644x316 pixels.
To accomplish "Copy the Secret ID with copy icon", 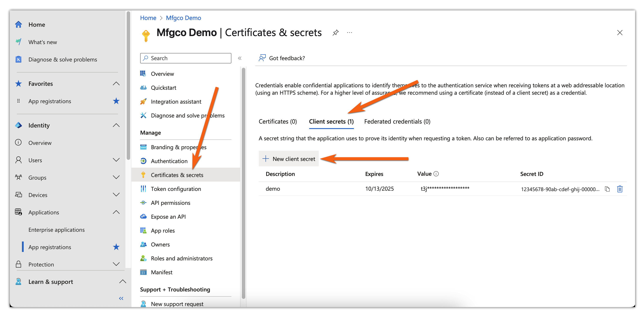I will click(607, 189).
